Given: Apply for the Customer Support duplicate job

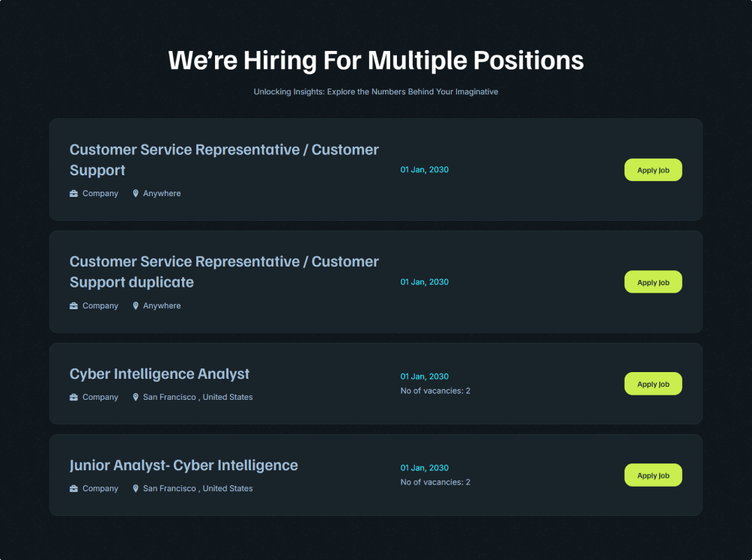Looking at the screenshot, I should pos(652,282).
